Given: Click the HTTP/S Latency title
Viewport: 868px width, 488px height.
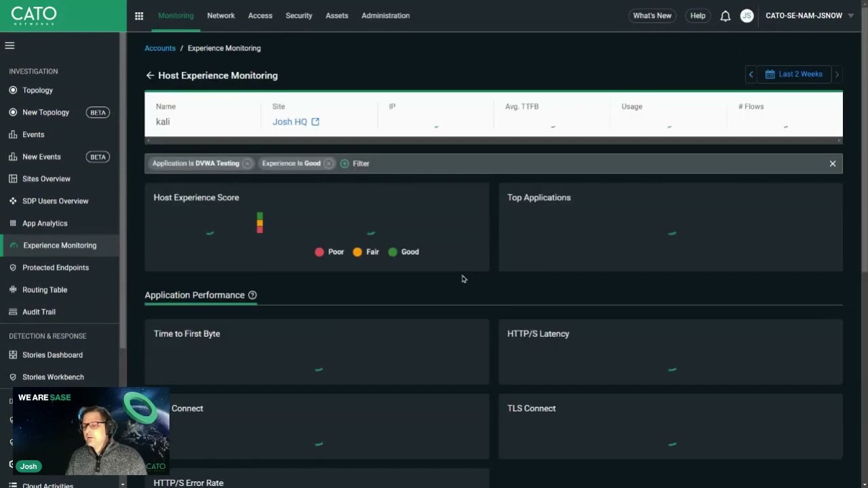Looking at the screenshot, I should (x=538, y=333).
